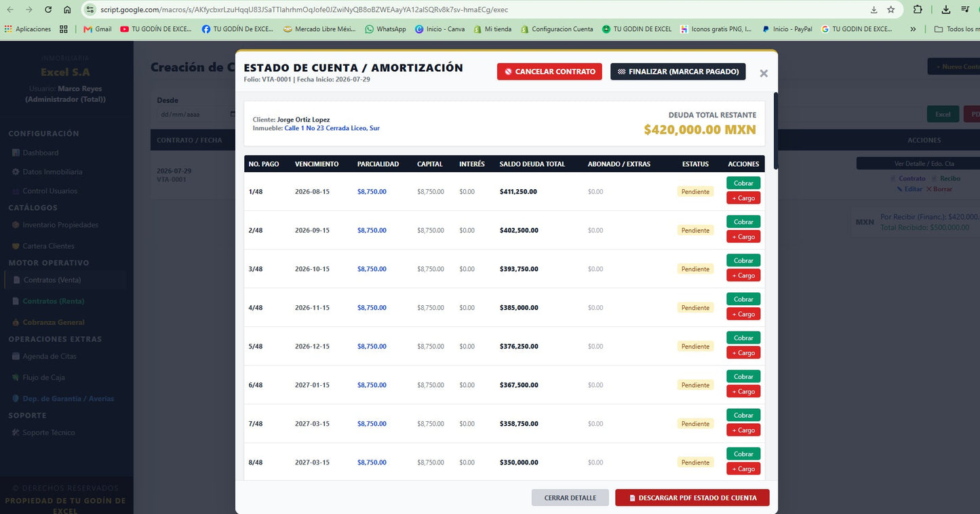Click Finalizar (Marcar Pagado) button
This screenshot has height=514, width=980.
point(678,71)
